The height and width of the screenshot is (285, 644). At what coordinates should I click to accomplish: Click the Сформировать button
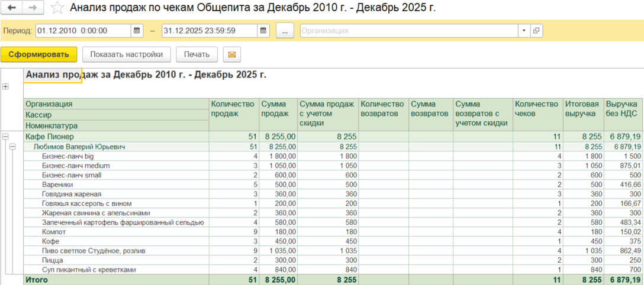[39, 54]
